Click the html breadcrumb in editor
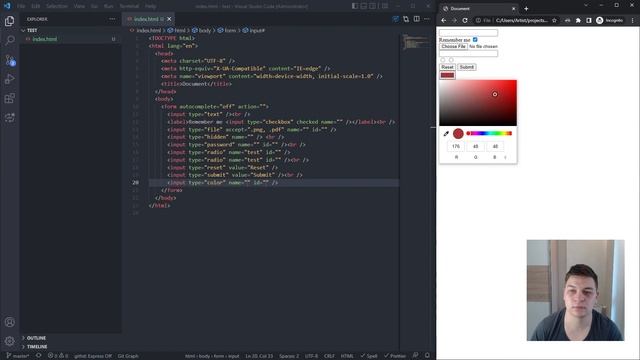 tap(176, 30)
